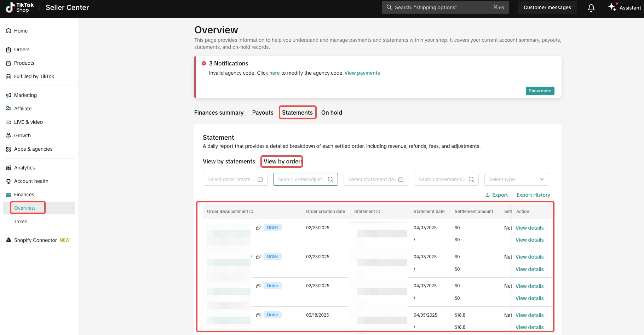The image size is (644, 335).
Task: Copy order ID in 03/18/2025 row
Action: tap(258, 315)
